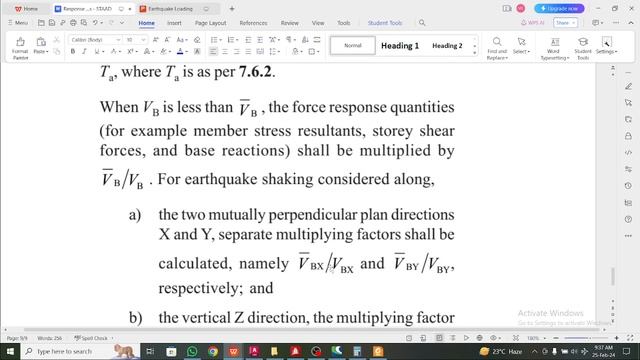Click the decrease indent icon

tap(248, 40)
